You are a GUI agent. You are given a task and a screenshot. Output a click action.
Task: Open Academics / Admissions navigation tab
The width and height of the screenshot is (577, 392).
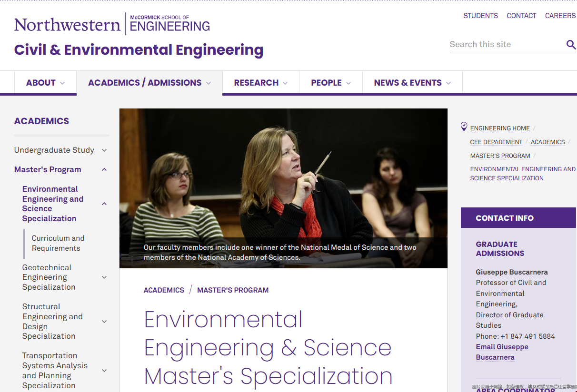pyautogui.click(x=149, y=83)
